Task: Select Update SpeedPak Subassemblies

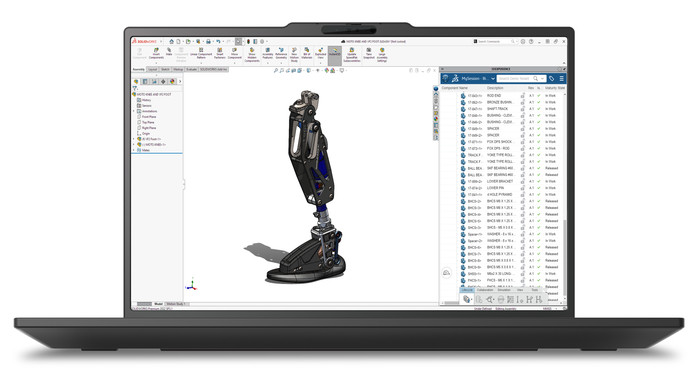Action: 352,54
